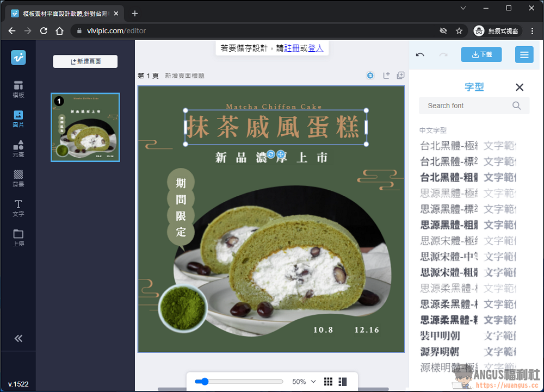Click the 新增頁面標題 page title field
544x392 pixels.
pyautogui.click(x=184, y=76)
